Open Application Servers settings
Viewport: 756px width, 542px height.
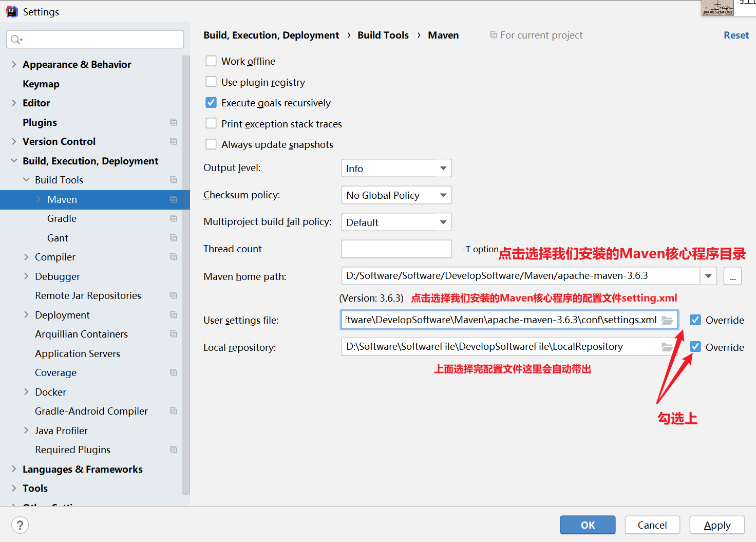coord(78,353)
